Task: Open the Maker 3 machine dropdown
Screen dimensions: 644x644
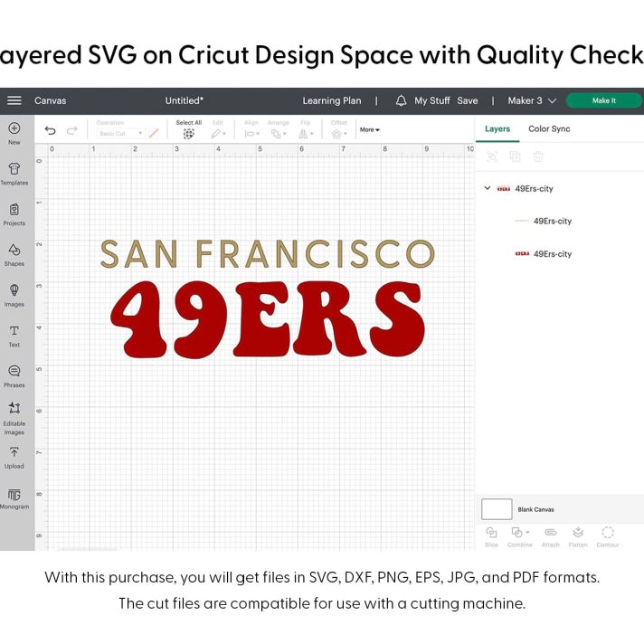Action: coord(532,100)
